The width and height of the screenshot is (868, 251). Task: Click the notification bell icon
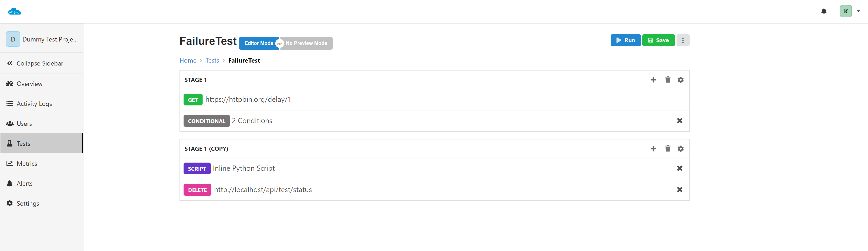tap(823, 11)
